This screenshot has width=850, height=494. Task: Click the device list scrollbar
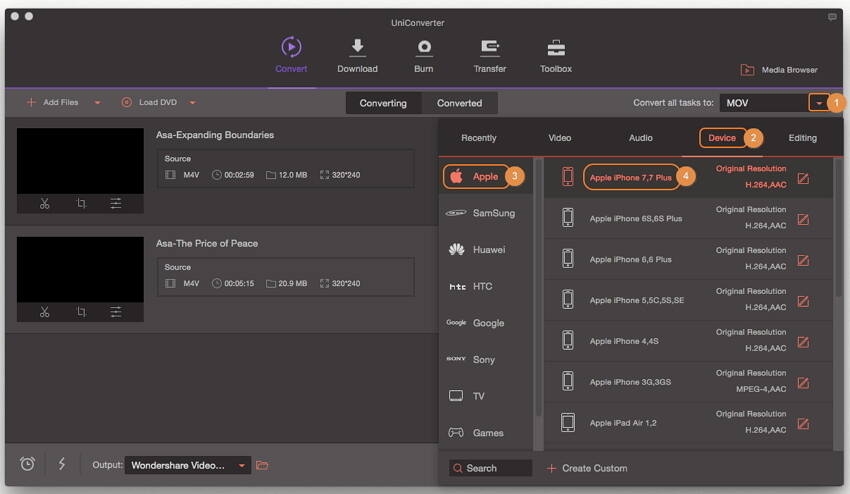838,228
